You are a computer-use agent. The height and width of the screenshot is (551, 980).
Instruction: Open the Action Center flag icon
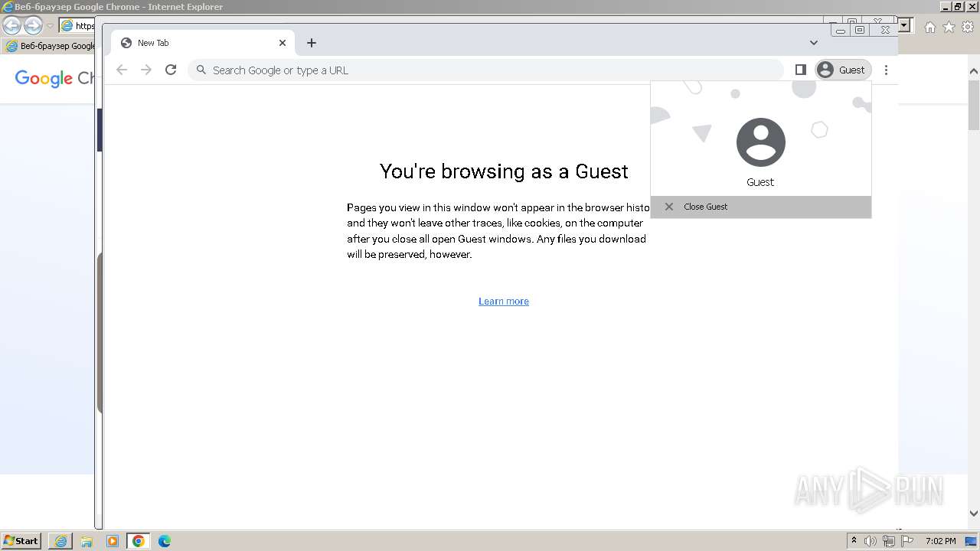point(907,541)
